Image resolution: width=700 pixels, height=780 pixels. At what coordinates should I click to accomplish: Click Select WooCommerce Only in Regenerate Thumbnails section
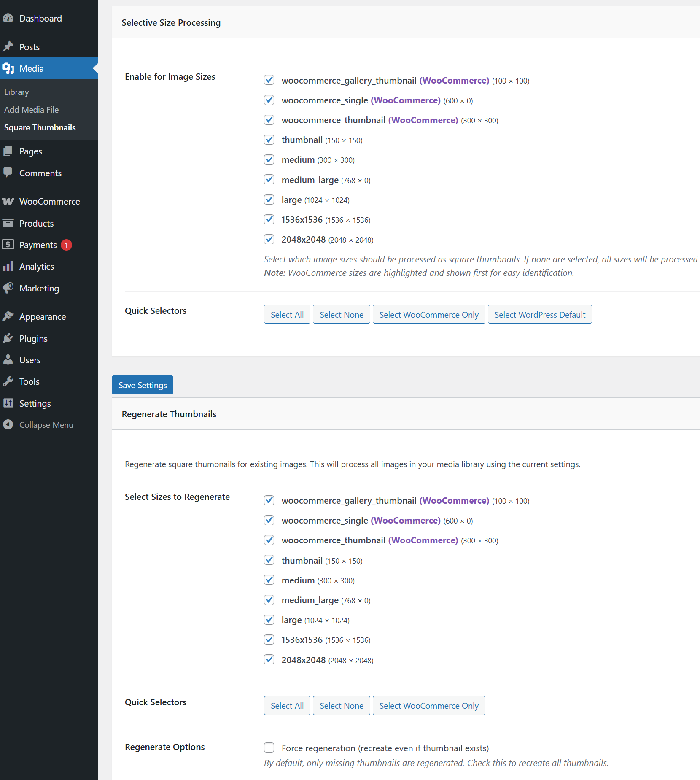429,706
